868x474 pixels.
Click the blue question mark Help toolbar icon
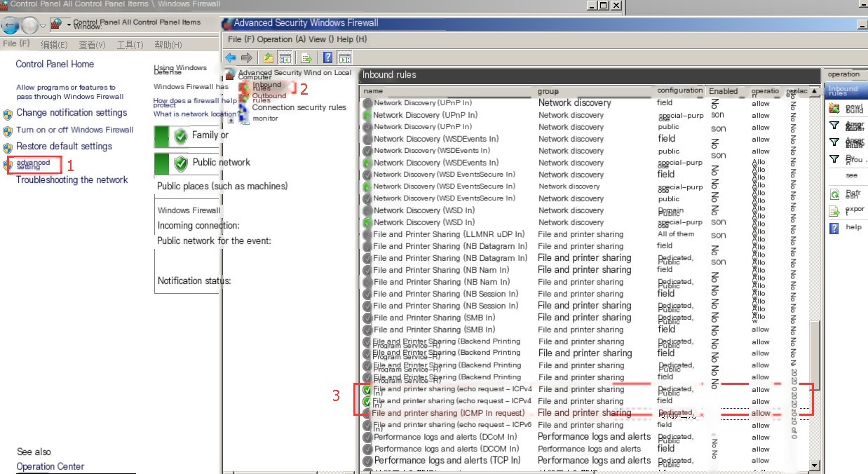coord(327,57)
